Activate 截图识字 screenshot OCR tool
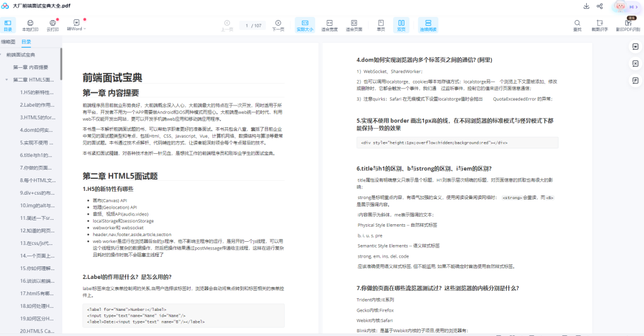644x336 pixels. (x=599, y=26)
